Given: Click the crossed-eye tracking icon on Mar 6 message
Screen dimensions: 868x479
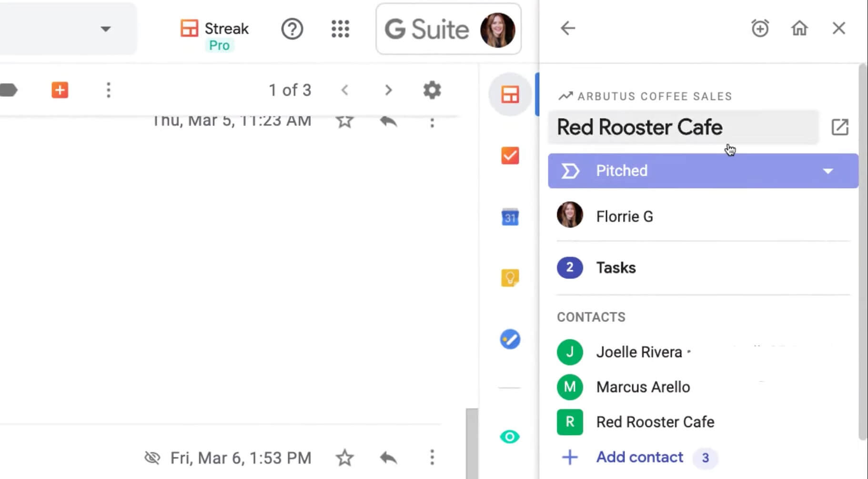Looking at the screenshot, I should click(152, 458).
